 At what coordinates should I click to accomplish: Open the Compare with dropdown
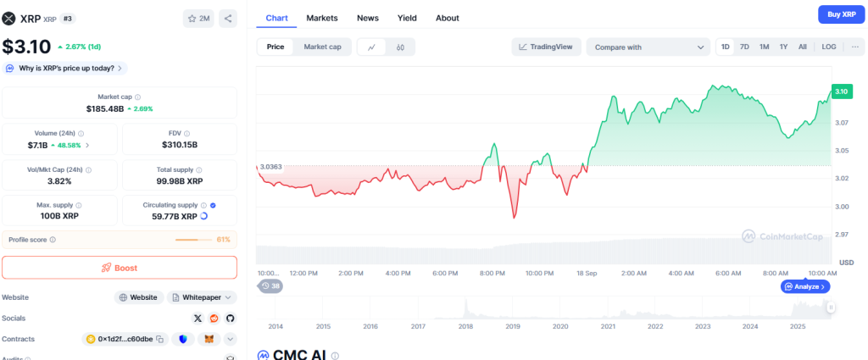coord(648,47)
